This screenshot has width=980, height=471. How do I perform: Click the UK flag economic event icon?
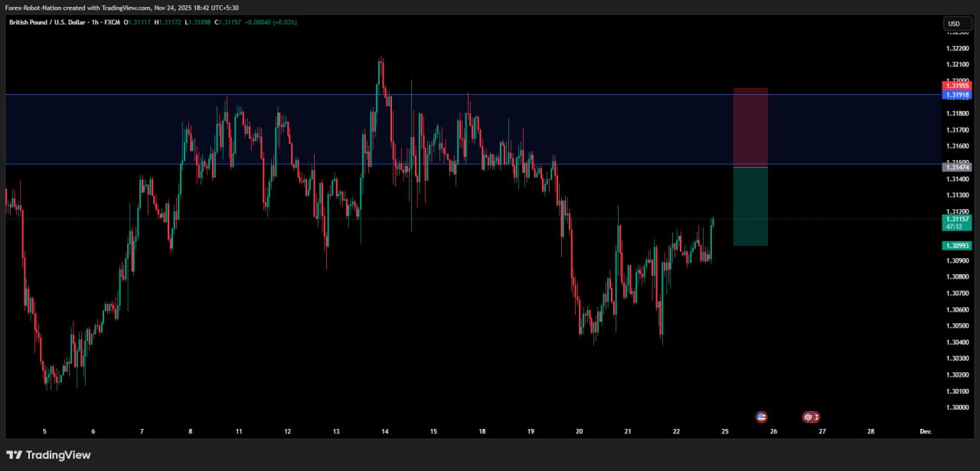point(808,417)
